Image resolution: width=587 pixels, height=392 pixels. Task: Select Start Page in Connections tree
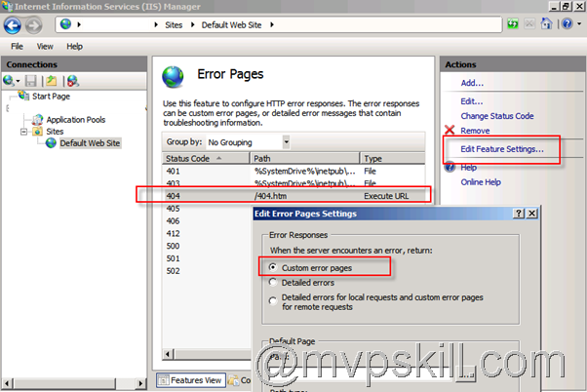pos(51,97)
